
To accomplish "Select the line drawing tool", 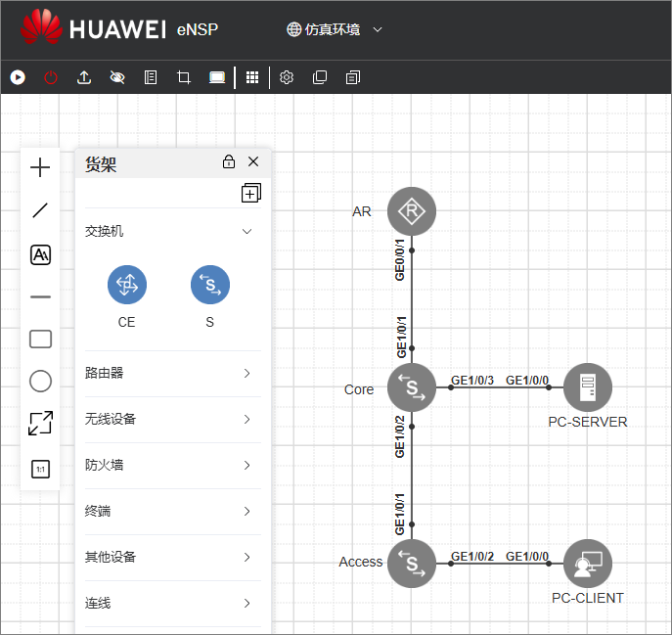I will point(40,210).
